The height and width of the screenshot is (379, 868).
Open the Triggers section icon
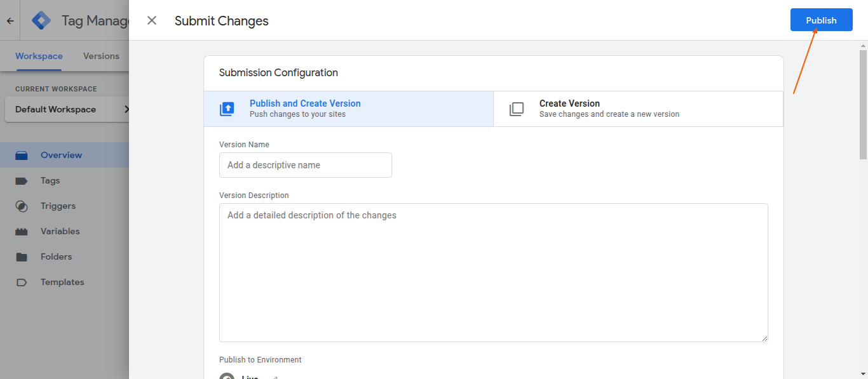[22, 206]
